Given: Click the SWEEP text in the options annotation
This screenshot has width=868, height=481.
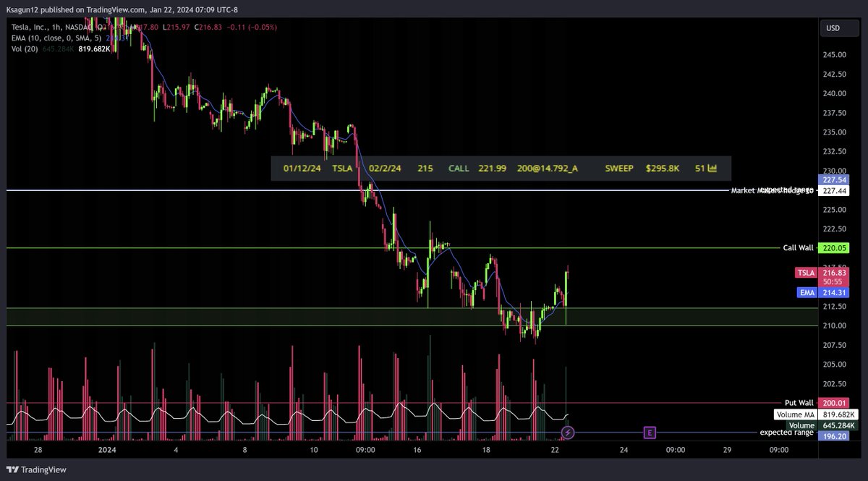Looking at the screenshot, I should (619, 169).
